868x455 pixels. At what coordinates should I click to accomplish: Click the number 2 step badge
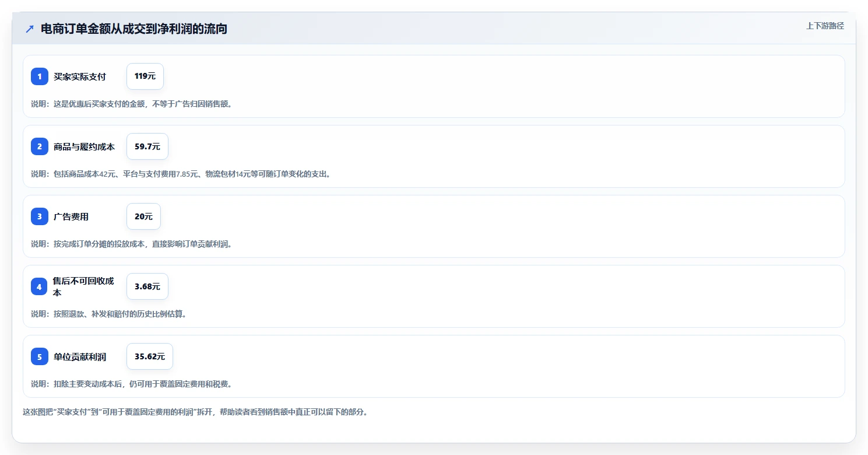[40, 146]
